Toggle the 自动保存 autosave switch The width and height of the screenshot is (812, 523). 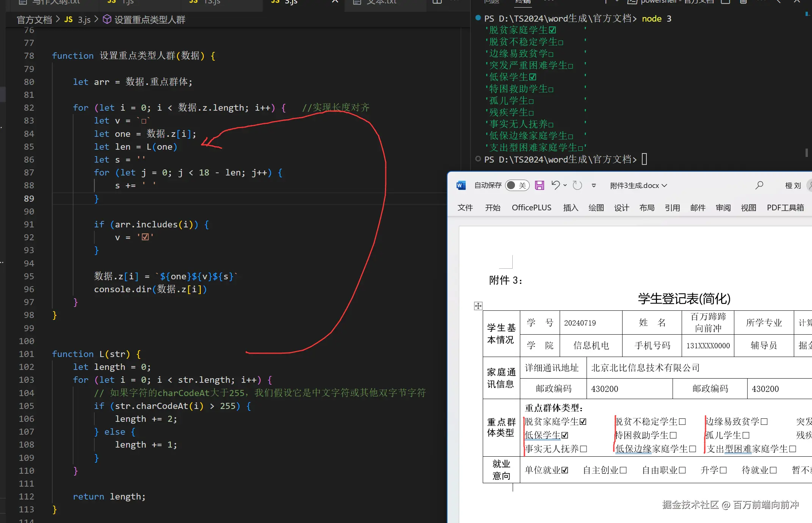coord(517,185)
